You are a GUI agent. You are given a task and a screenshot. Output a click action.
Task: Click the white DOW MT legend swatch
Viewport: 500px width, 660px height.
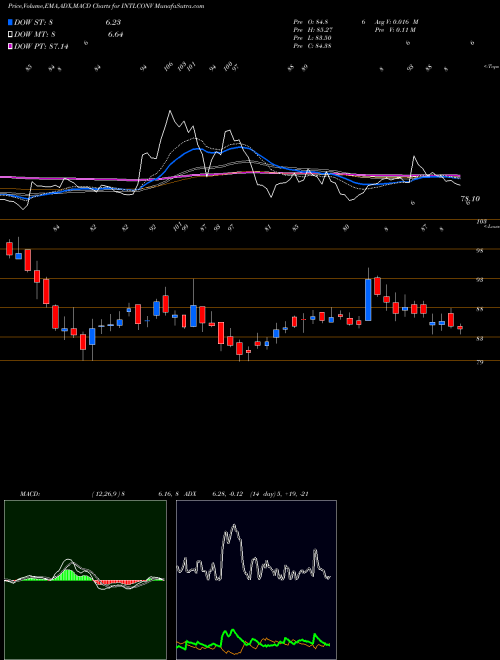[x=11, y=35]
